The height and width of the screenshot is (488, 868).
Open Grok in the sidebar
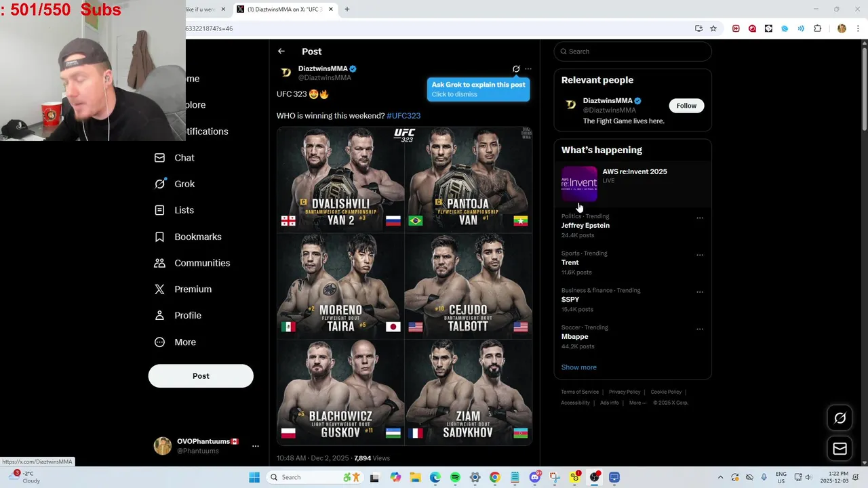pos(174,184)
